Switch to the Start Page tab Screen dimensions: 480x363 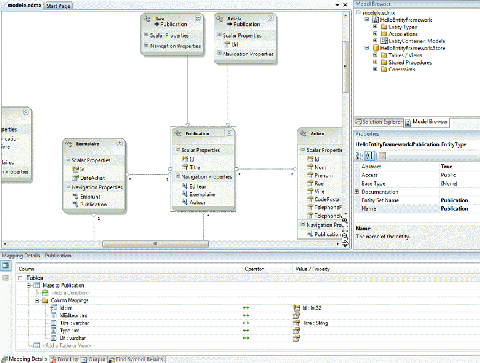pyautogui.click(x=58, y=6)
